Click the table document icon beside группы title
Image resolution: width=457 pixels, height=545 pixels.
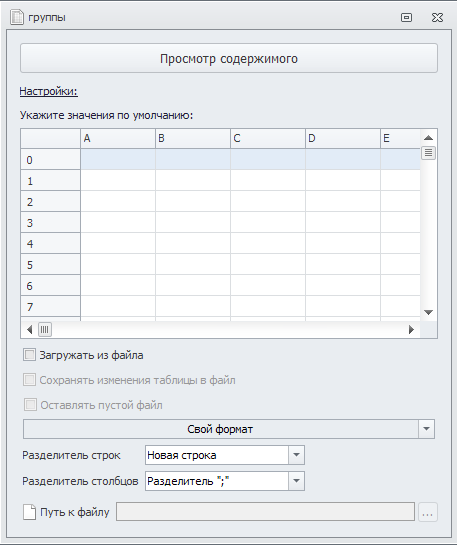tap(16, 17)
